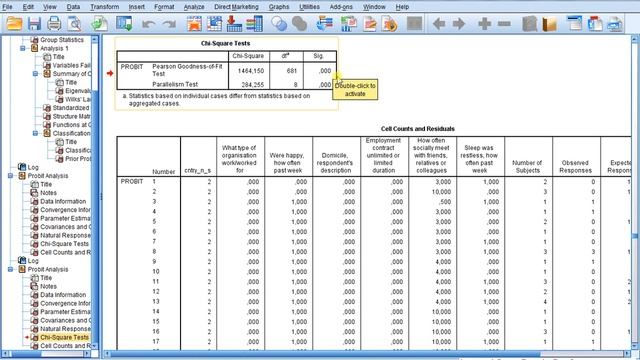Open the Edit menu
Screen dimensions: 640x360
coord(28,7)
